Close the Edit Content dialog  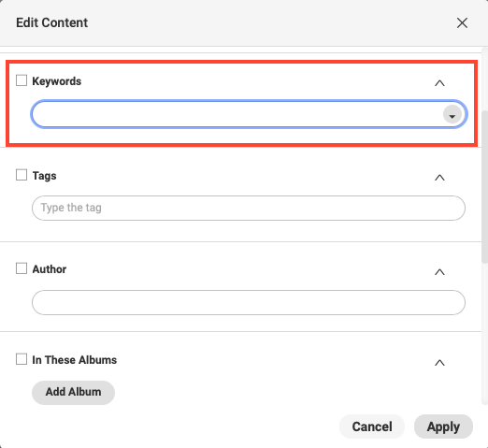click(x=462, y=22)
